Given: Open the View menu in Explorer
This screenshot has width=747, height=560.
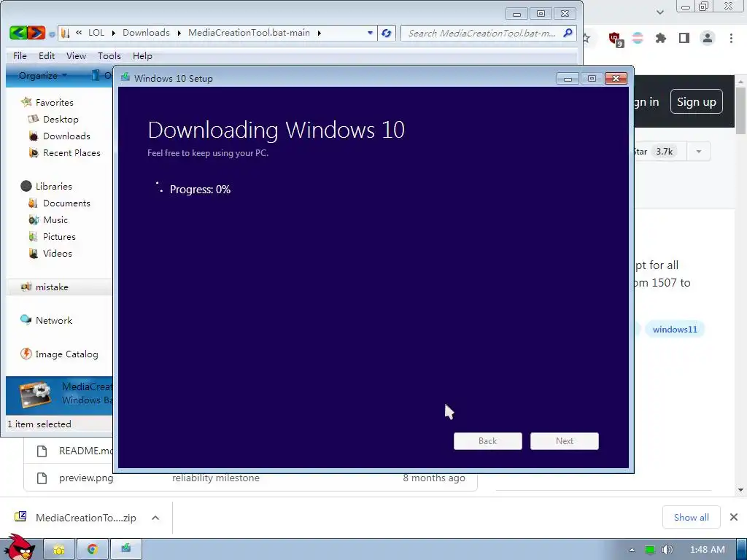Looking at the screenshot, I should click(x=76, y=55).
